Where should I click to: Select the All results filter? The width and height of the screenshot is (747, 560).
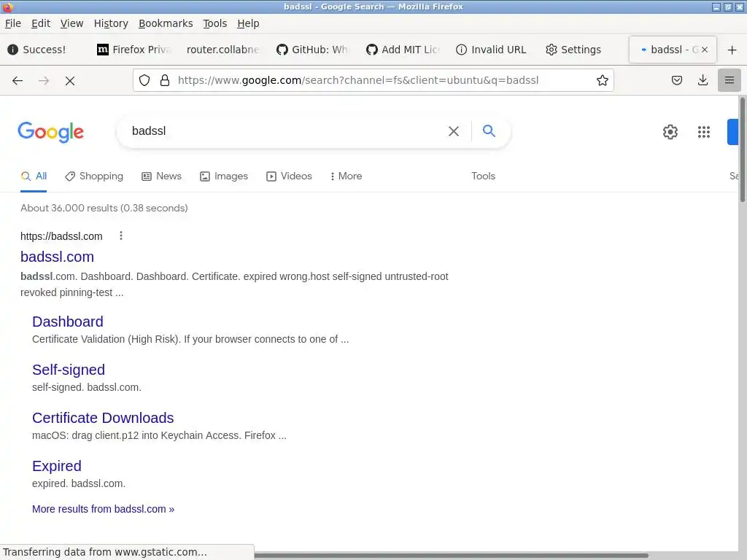(34, 176)
